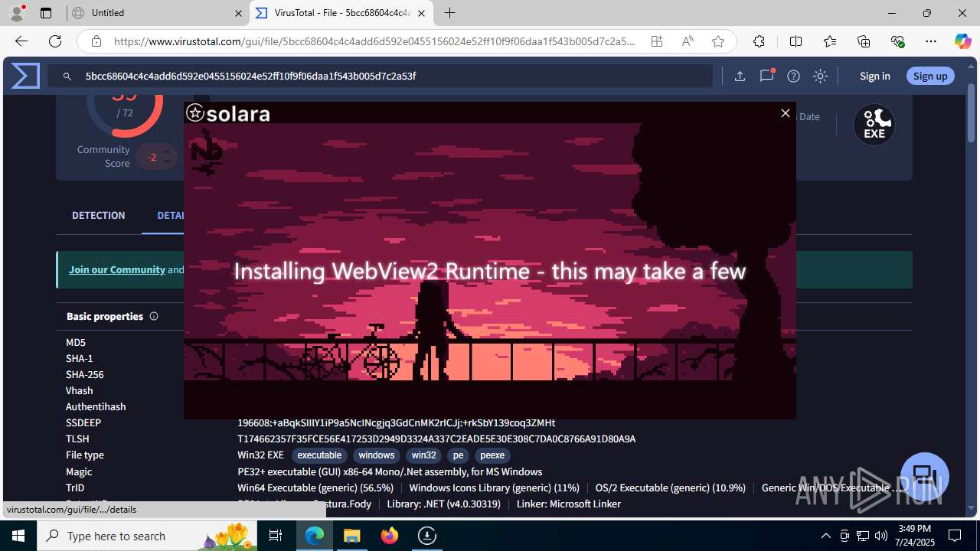The image size is (980, 551).
Task: Show hidden system tray icons
Action: pyautogui.click(x=825, y=536)
